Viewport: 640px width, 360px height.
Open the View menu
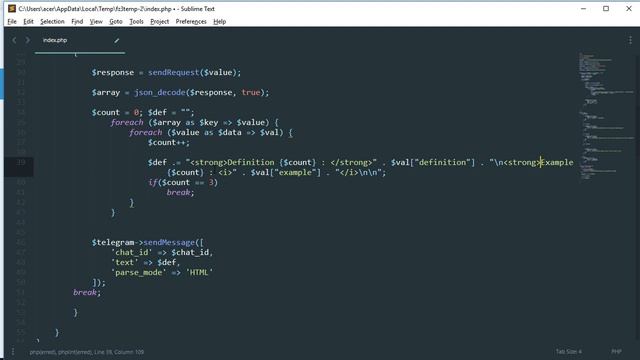point(96,22)
